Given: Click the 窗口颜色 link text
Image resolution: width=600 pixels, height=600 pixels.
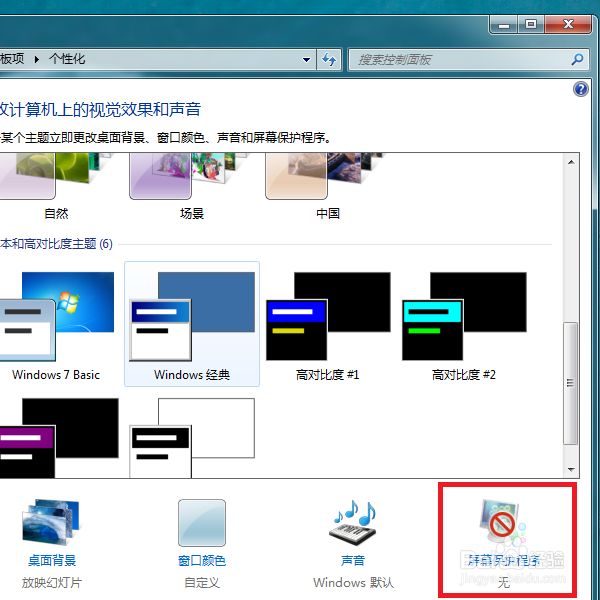Looking at the screenshot, I should pyautogui.click(x=202, y=561).
